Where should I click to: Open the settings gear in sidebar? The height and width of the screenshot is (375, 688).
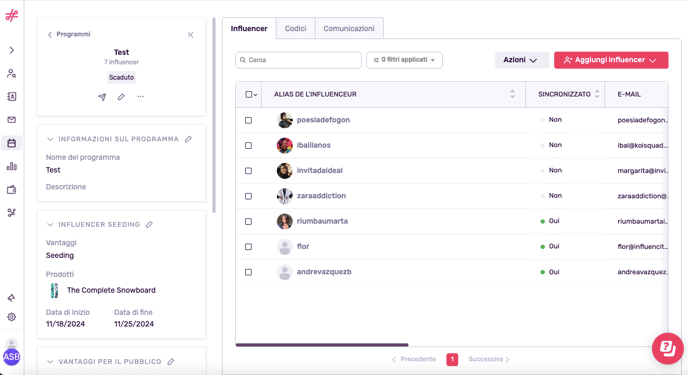tap(12, 317)
